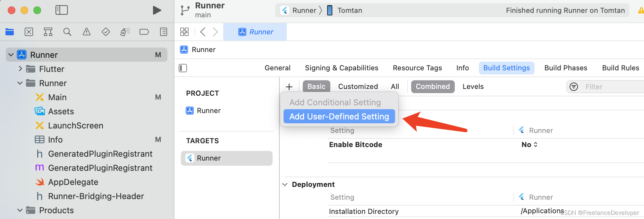
Task: Collapse the root Runner project
Action: [x=11, y=55]
